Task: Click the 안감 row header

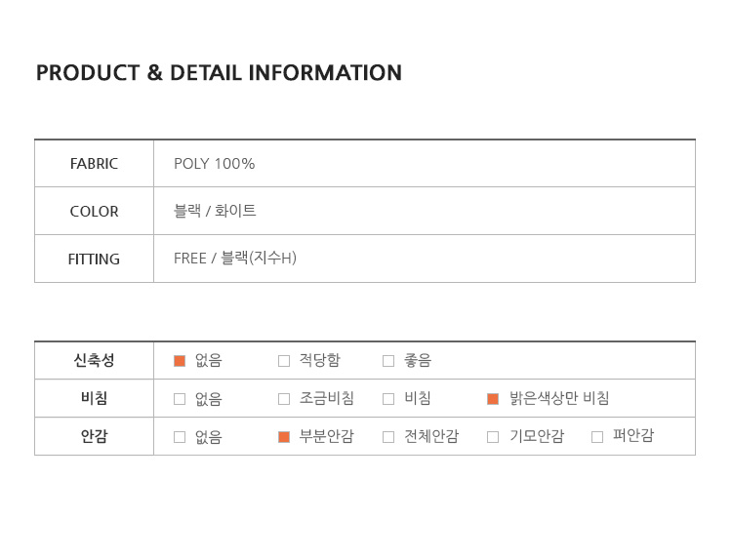Action: click(x=94, y=437)
